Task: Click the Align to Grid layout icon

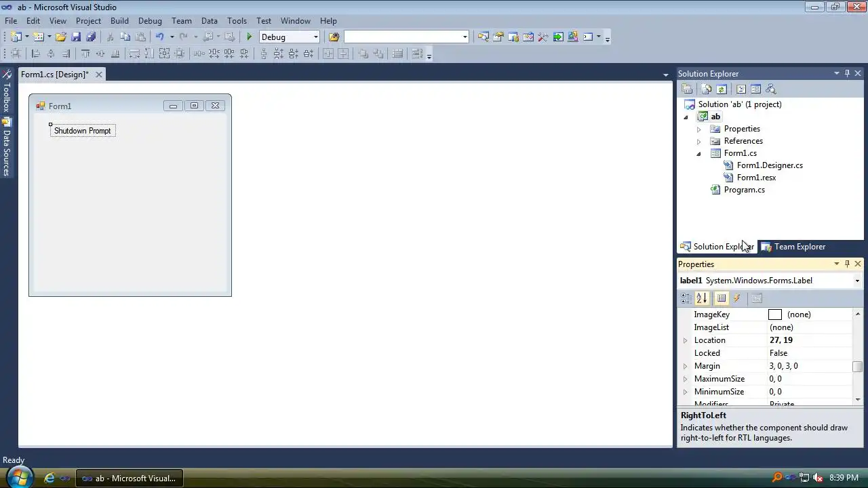Action: 16,54
